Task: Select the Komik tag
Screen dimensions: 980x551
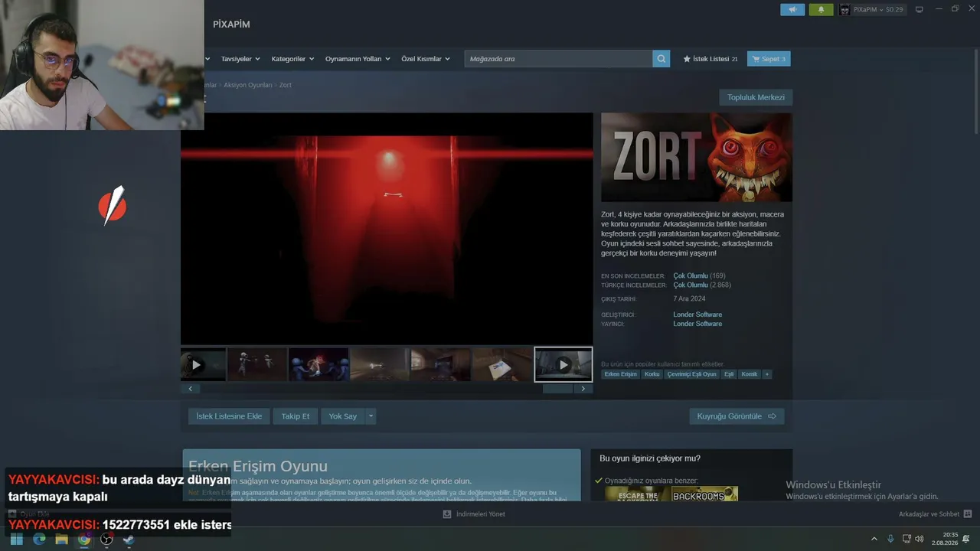Action: (x=750, y=374)
